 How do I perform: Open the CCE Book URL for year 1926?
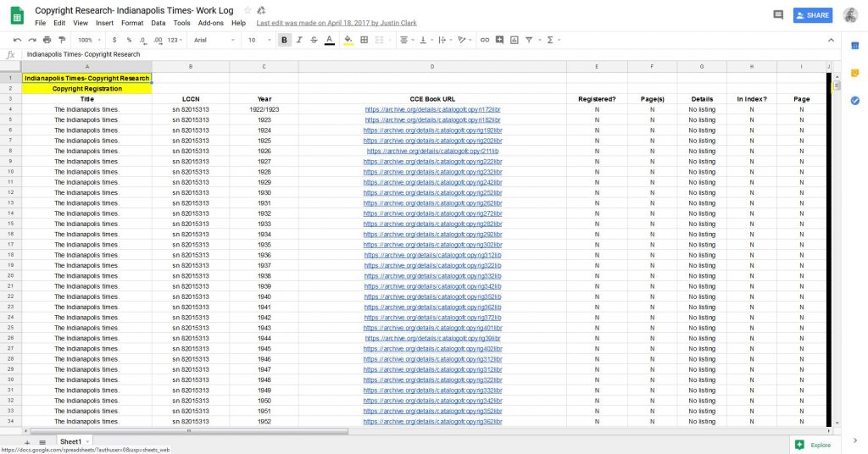[x=432, y=151]
